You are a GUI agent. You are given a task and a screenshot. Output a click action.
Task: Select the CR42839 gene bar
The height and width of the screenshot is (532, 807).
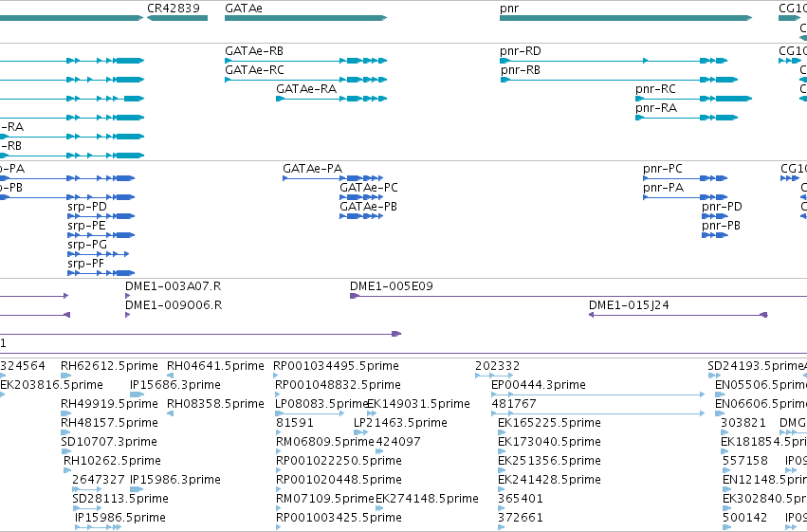pos(177,18)
